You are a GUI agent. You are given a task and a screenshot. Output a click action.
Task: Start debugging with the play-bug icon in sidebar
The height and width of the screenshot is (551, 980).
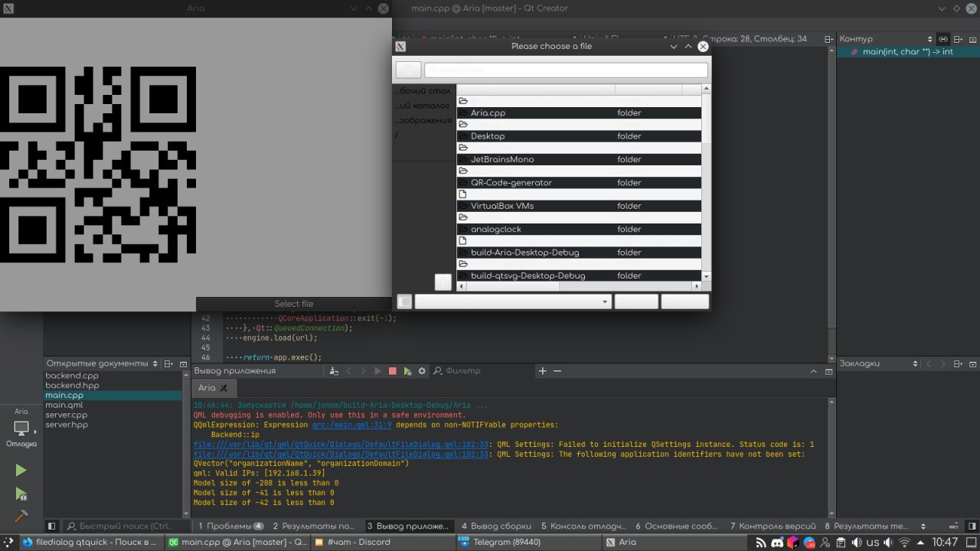pos(21,494)
